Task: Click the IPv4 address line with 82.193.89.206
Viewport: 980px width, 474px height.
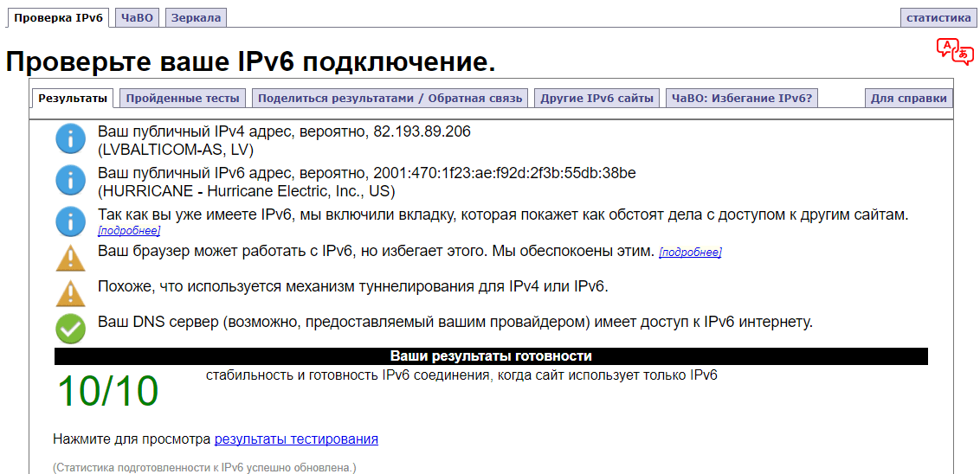Action: click(284, 131)
